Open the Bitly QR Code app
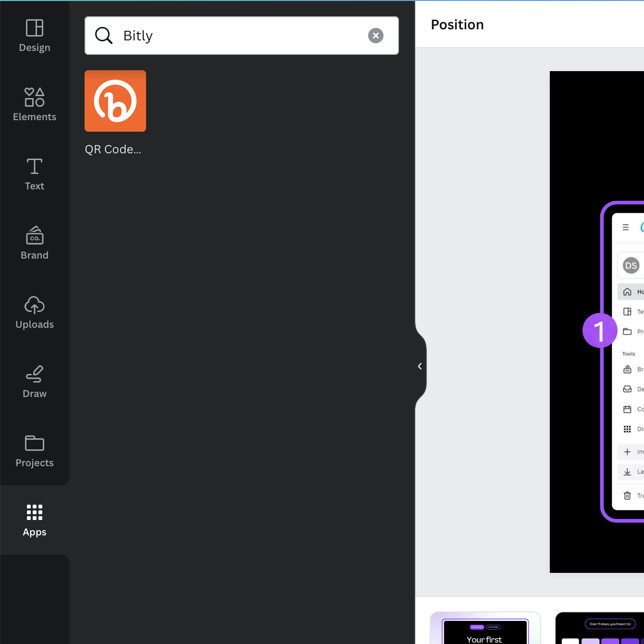The width and height of the screenshot is (644, 644). click(115, 101)
